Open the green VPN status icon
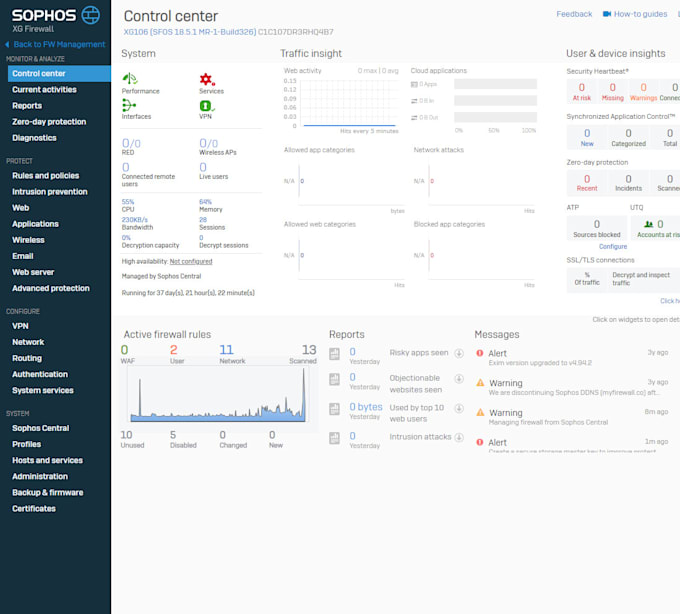 click(x=206, y=106)
